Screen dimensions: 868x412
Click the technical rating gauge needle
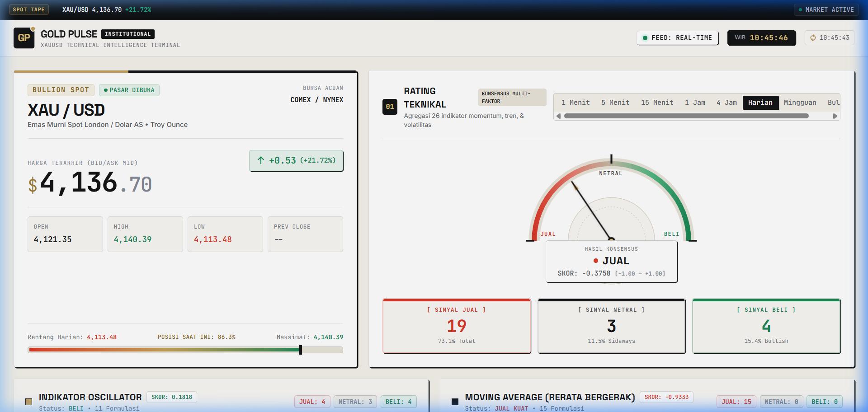[x=591, y=210]
